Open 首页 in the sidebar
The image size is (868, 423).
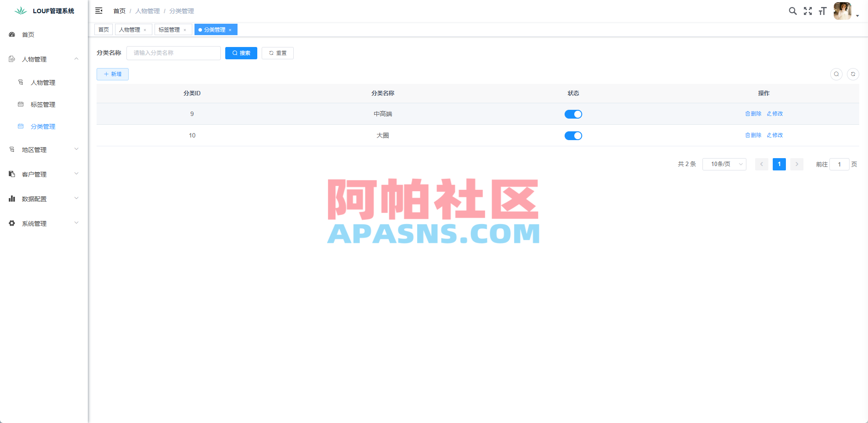pyautogui.click(x=44, y=35)
